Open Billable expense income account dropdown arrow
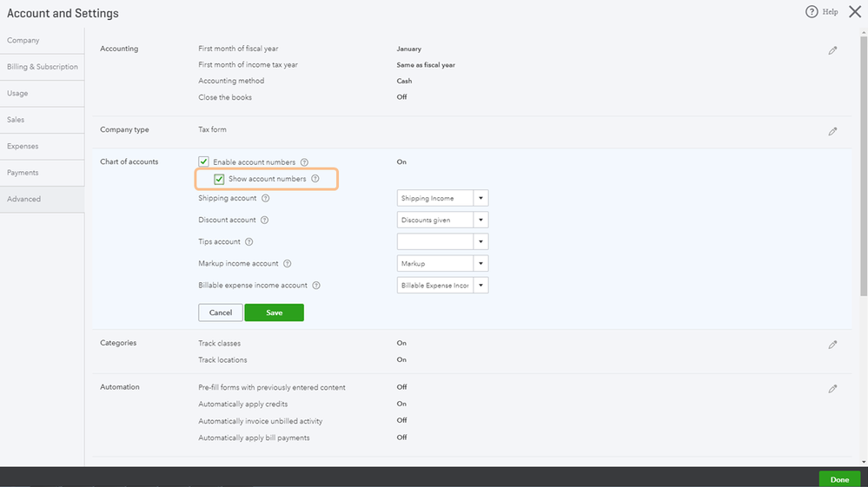The width and height of the screenshot is (868, 487). point(480,286)
